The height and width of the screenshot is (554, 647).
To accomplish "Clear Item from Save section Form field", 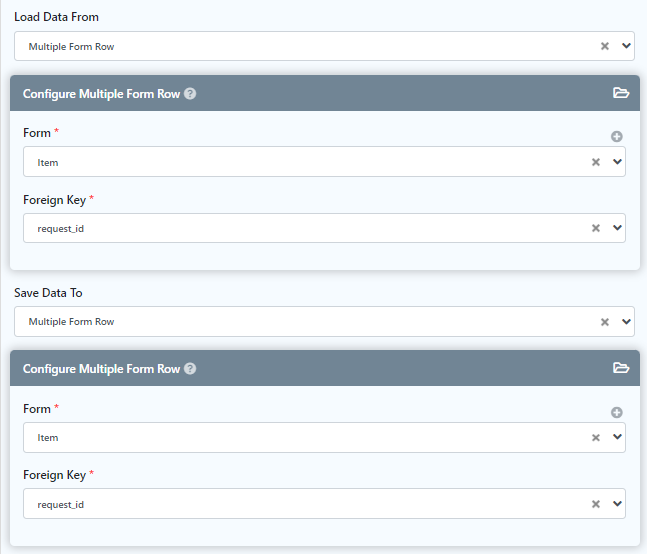I will tap(596, 438).
